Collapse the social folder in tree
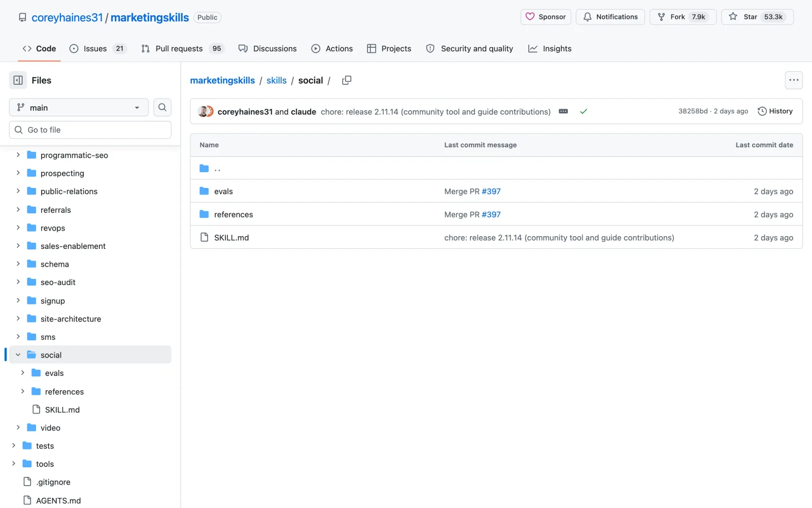The height and width of the screenshot is (508, 812). tap(18, 355)
